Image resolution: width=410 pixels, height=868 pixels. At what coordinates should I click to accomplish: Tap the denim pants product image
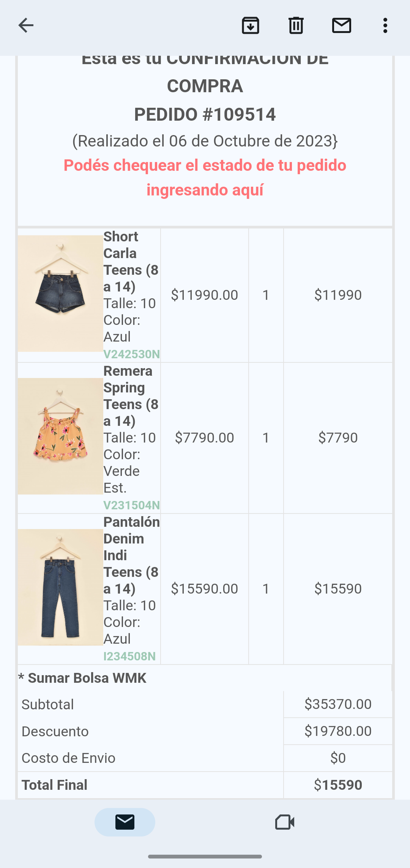pos(60,587)
